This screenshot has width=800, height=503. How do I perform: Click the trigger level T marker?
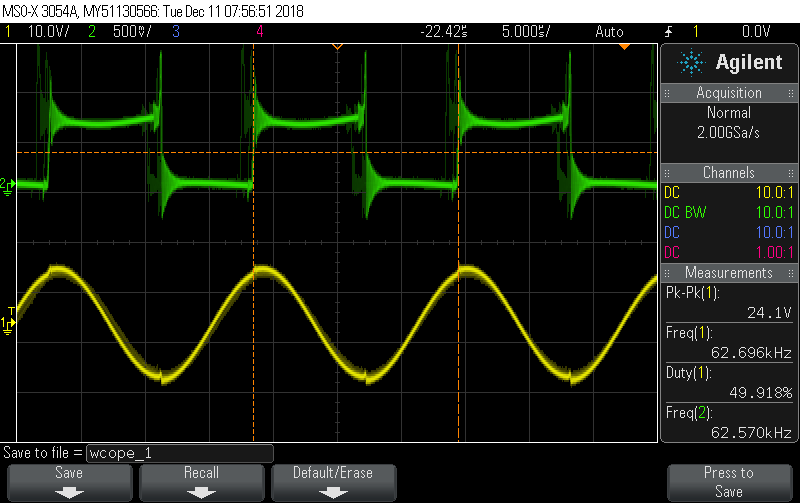click(x=11, y=311)
